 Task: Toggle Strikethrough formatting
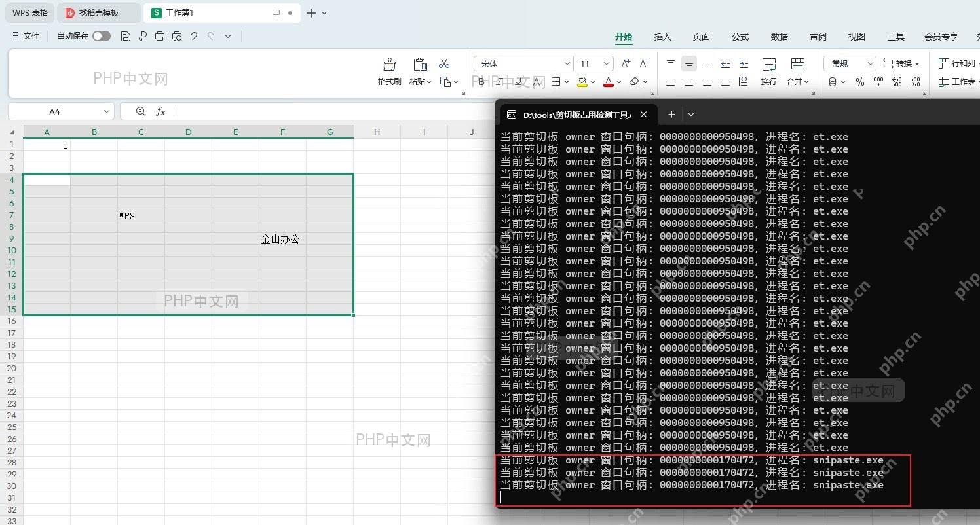click(x=537, y=82)
